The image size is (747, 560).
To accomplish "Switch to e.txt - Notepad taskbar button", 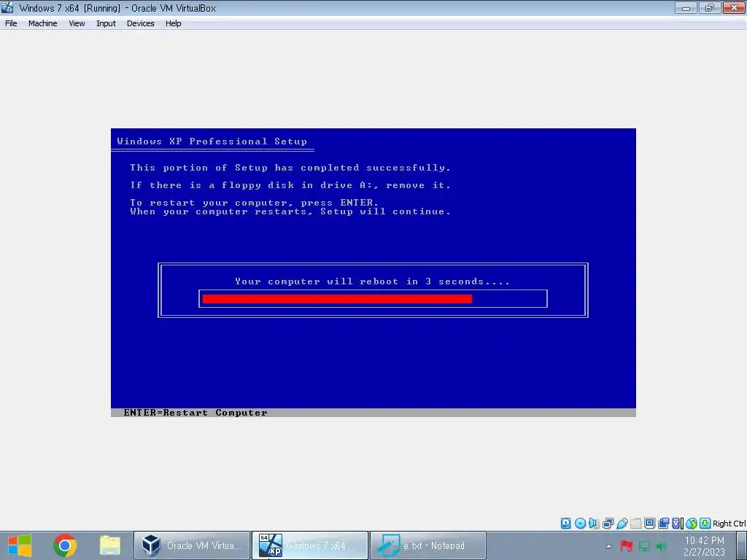I will coord(427,545).
